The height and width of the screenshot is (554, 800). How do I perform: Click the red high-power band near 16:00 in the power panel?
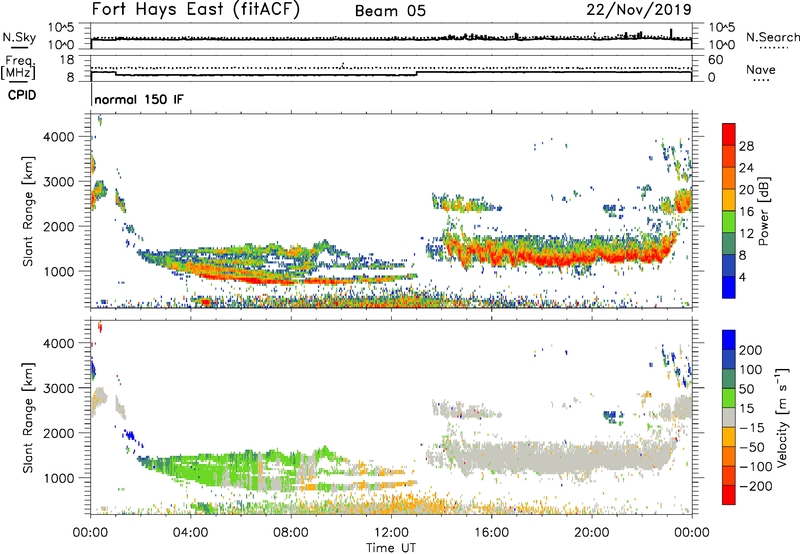(x=492, y=255)
